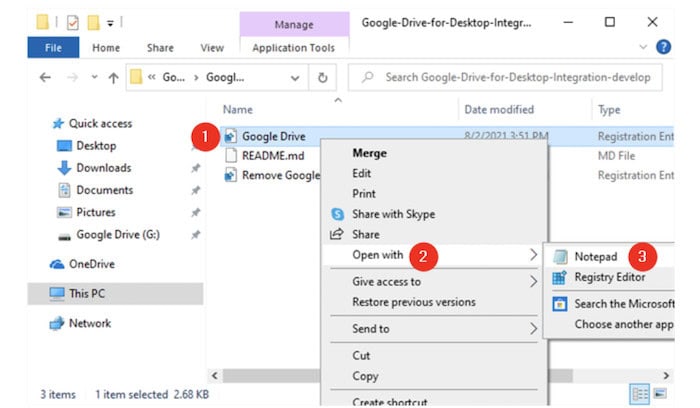Choose Registry Editor in submenu
Viewport: 700px width, 408px height.
(x=610, y=277)
